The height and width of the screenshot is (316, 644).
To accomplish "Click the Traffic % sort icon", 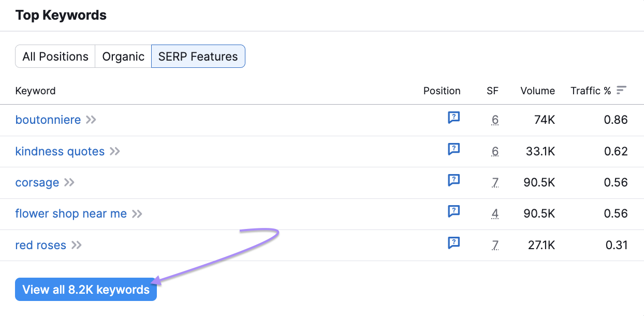I will (x=622, y=90).
